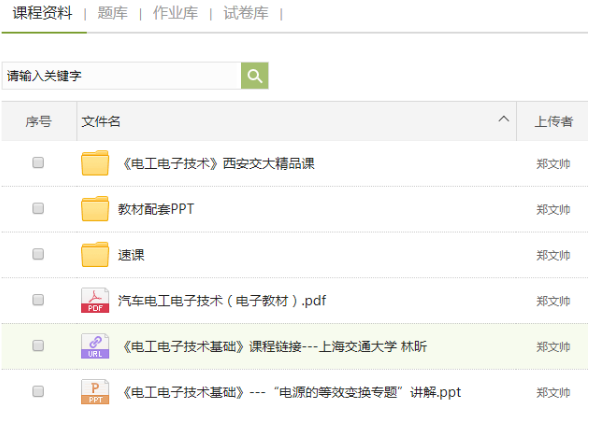Screen dimensions: 592x422
Task: Select the 课程资料 tab
Action: pos(42,13)
